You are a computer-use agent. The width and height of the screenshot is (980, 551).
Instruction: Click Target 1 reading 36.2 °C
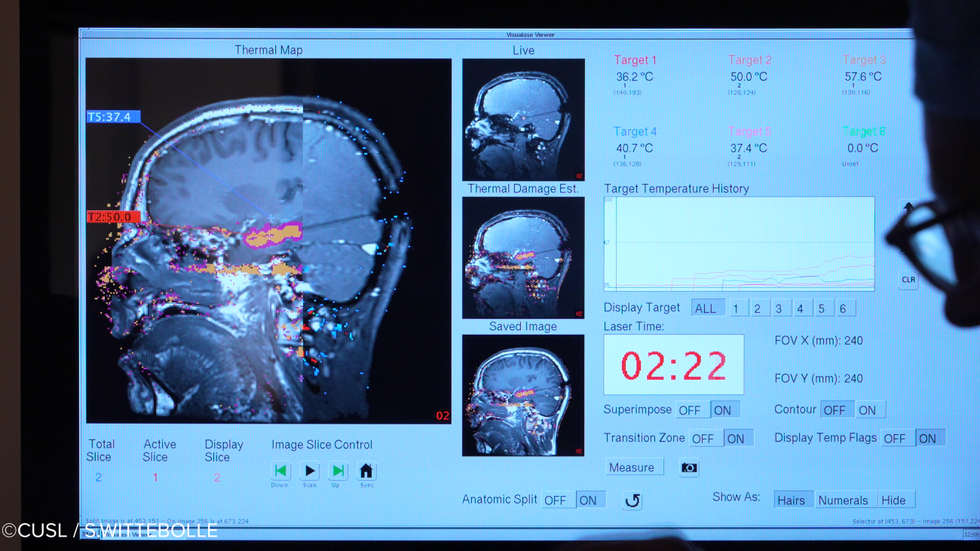point(635,76)
